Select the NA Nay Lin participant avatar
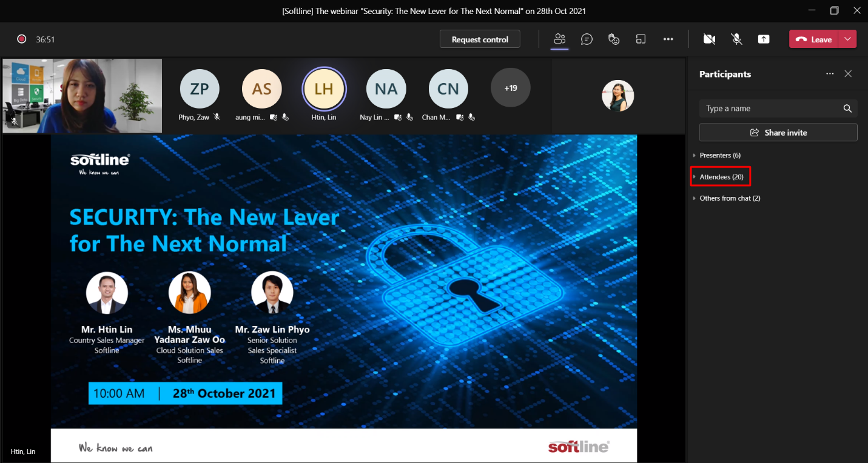The width and height of the screenshot is (868, 463). pos(386,89)
